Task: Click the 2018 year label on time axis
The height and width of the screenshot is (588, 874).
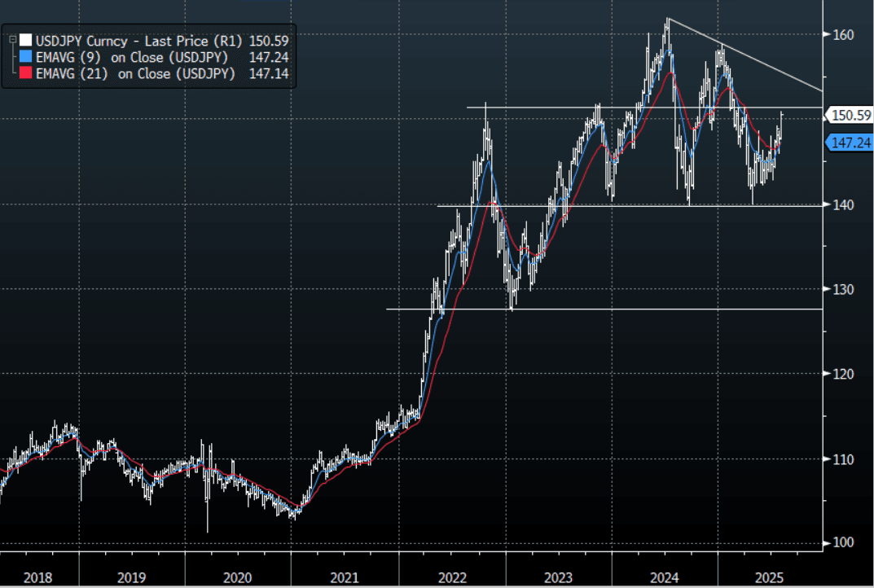Action: pos(38,577)
